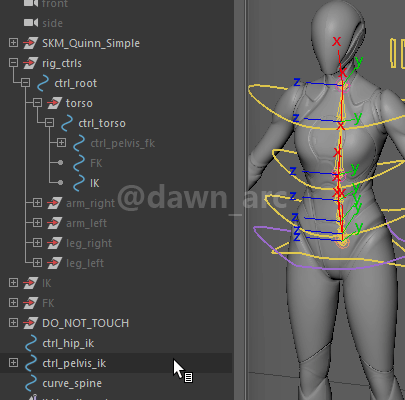Click the ctrl_pelvis_ik curve icon
Viewport: 405px width, 400px height.
click(x=31, y=363)
